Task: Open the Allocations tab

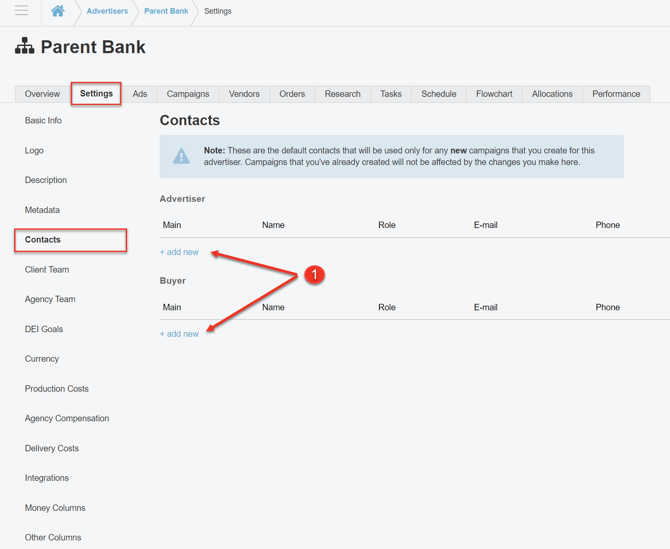Action: [552, 94]
